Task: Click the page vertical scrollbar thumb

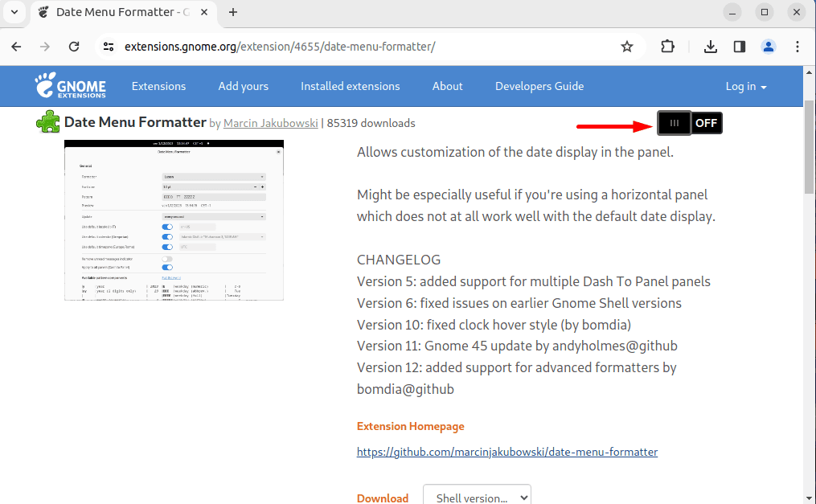Action: [x=810, y=148]
